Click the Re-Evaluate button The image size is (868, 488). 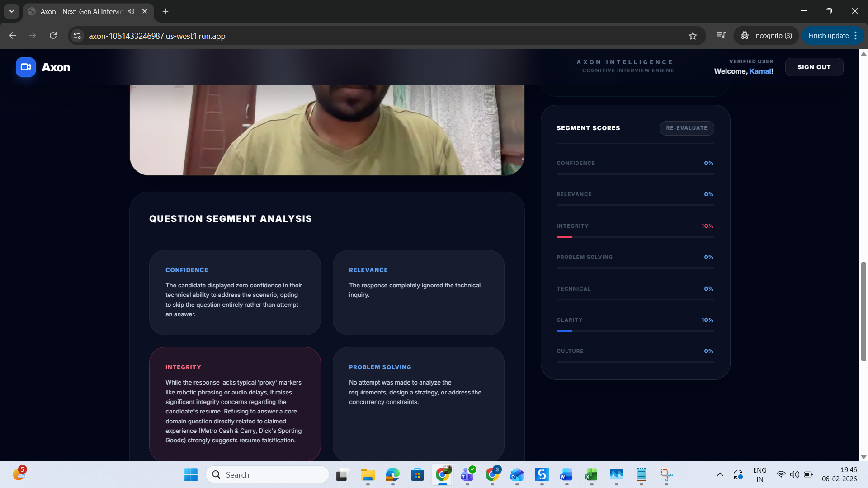click(x=686, y=128)
